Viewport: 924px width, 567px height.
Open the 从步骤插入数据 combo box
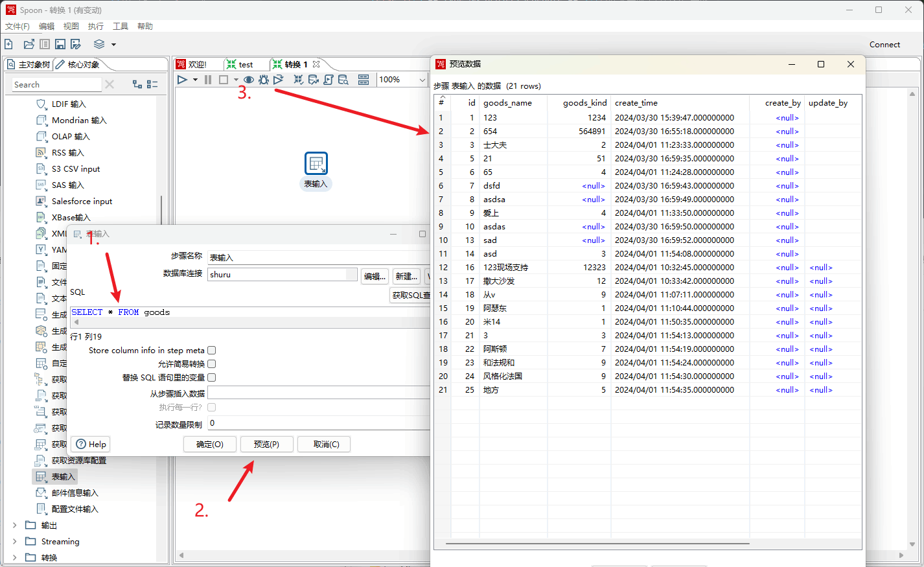click(x=319, y=393)
